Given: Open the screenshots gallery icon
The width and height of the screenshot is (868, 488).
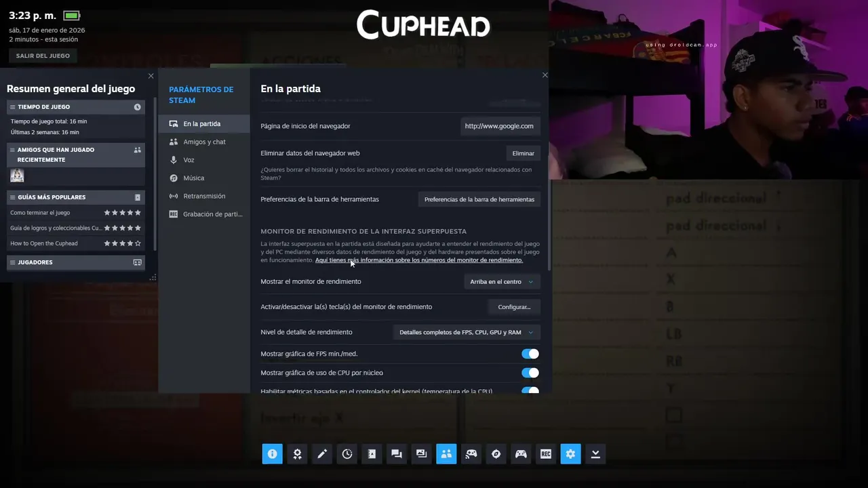Looking at the screenshot, I should (421, 454).
